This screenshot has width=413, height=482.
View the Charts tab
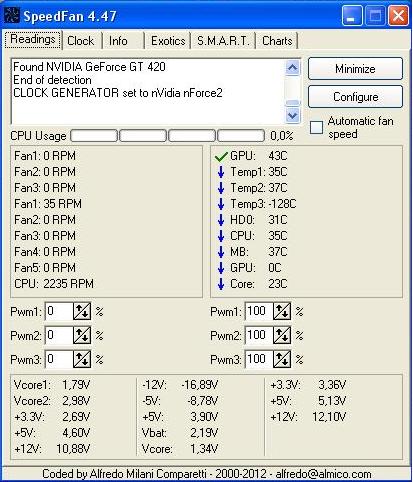[277, 41]
